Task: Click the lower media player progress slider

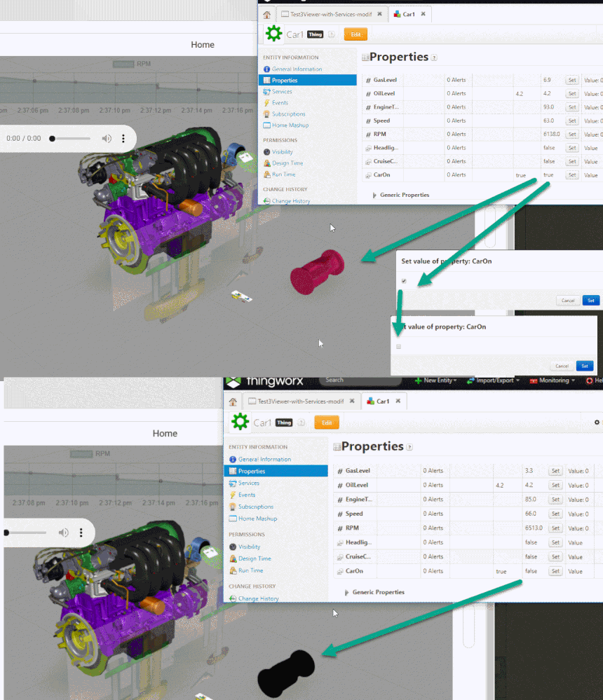Action: [25, 533]
